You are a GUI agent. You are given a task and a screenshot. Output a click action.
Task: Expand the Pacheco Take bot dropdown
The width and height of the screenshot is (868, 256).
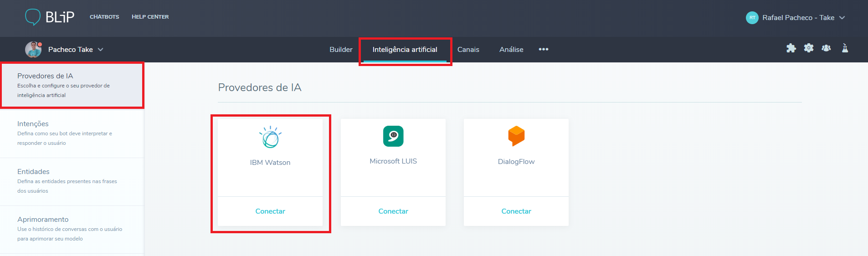pyautogui.click(x=101, y=50)
